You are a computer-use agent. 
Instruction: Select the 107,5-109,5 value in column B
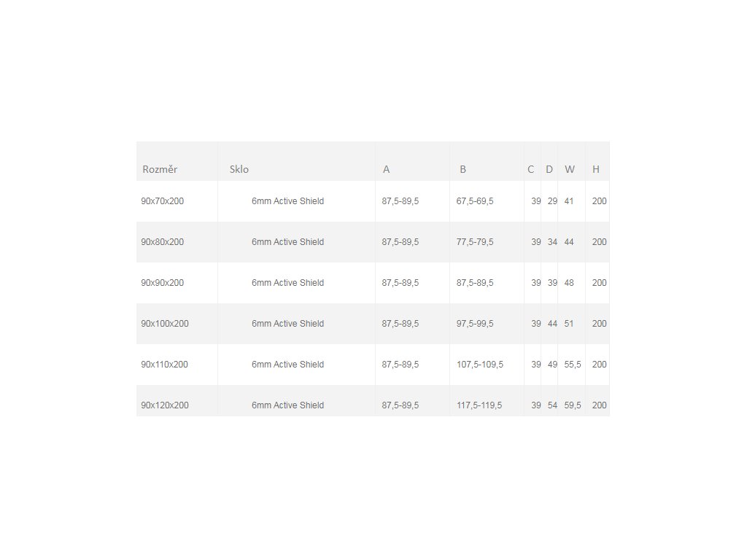[480, 365]
